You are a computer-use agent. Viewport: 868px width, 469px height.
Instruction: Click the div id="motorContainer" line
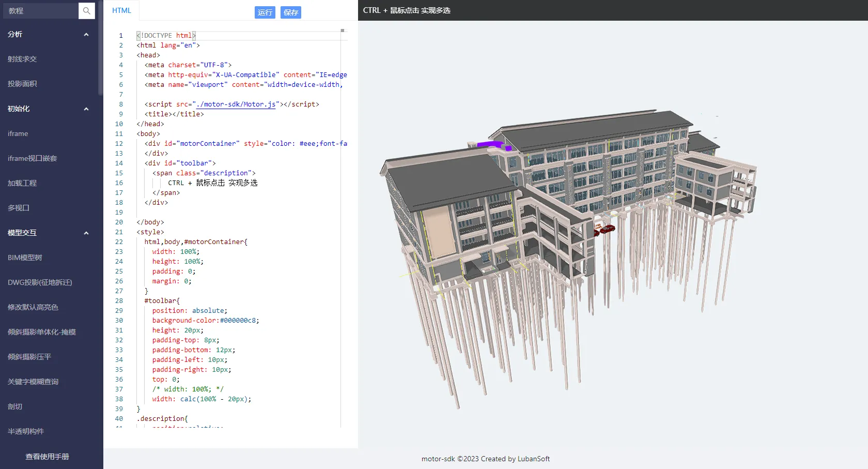pyautogui.click(x=246, y=144)
